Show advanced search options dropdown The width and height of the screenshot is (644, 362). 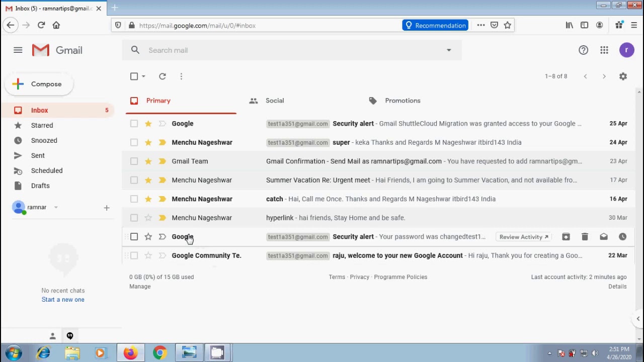449,50
